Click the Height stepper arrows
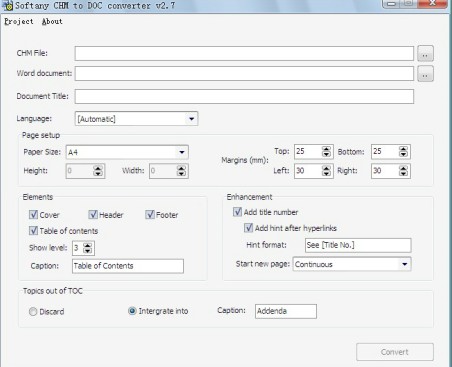Viewport: 452px width, 367px height. point(98,171)
